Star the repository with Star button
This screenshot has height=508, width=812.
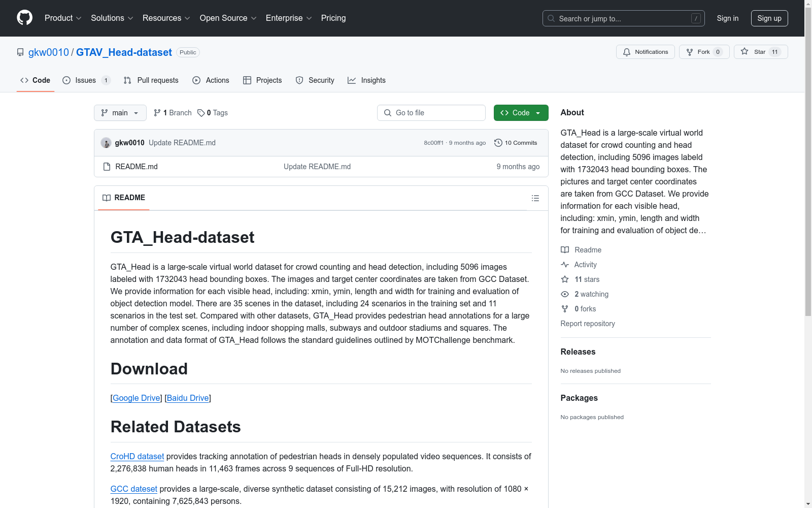coord(761,52)
